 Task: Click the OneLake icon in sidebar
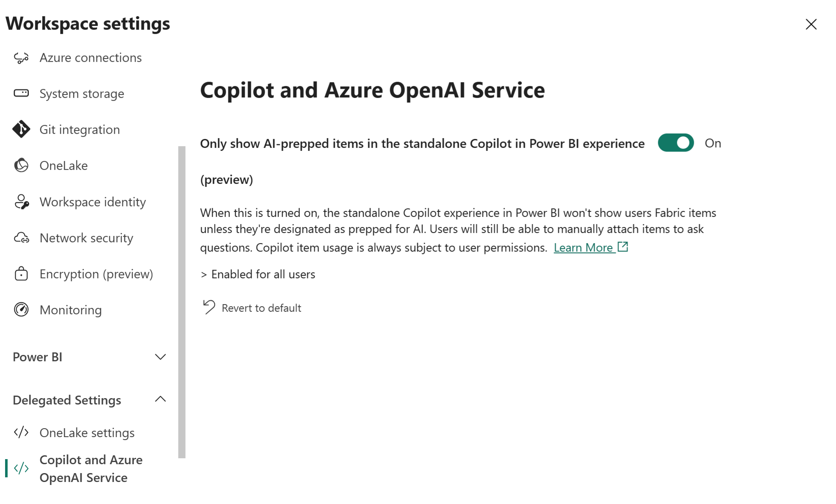click(x=21, y=166)
